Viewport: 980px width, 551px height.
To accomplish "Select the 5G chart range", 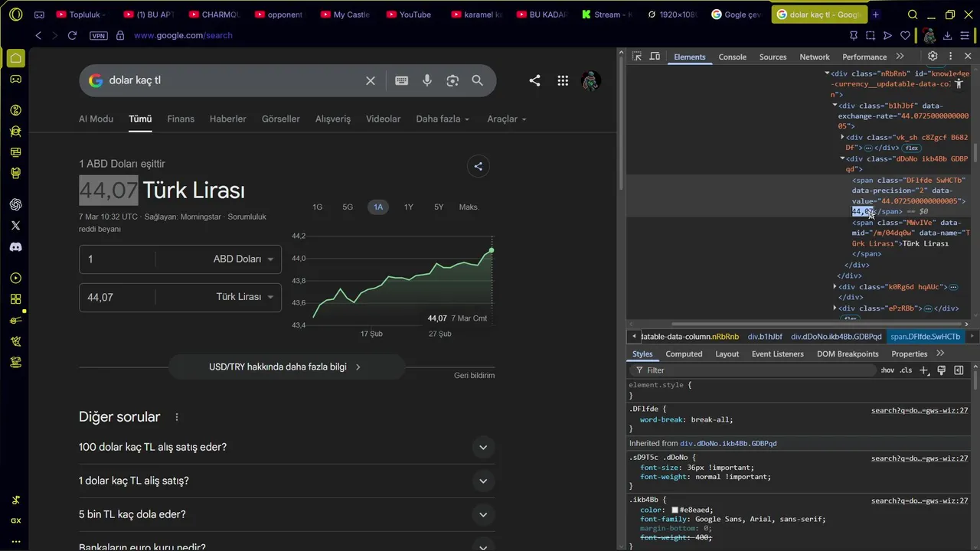I will click(x=348, y=207).
